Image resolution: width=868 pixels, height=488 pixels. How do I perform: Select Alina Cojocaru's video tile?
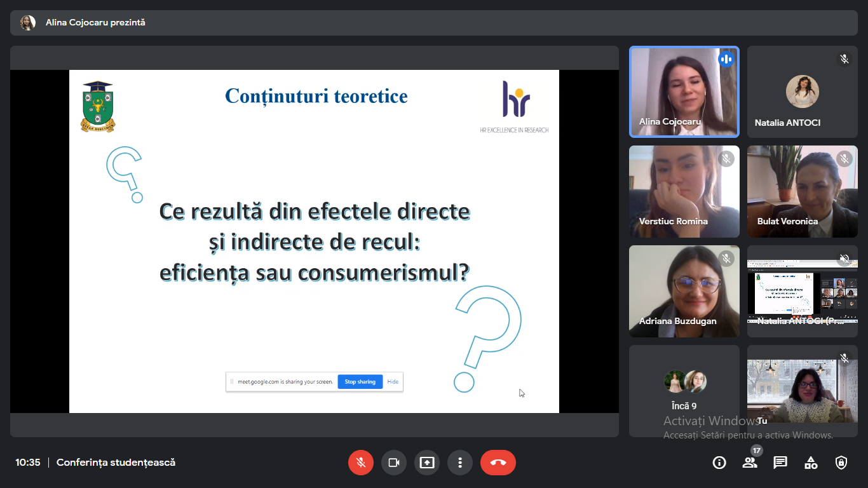coord(684,91)
